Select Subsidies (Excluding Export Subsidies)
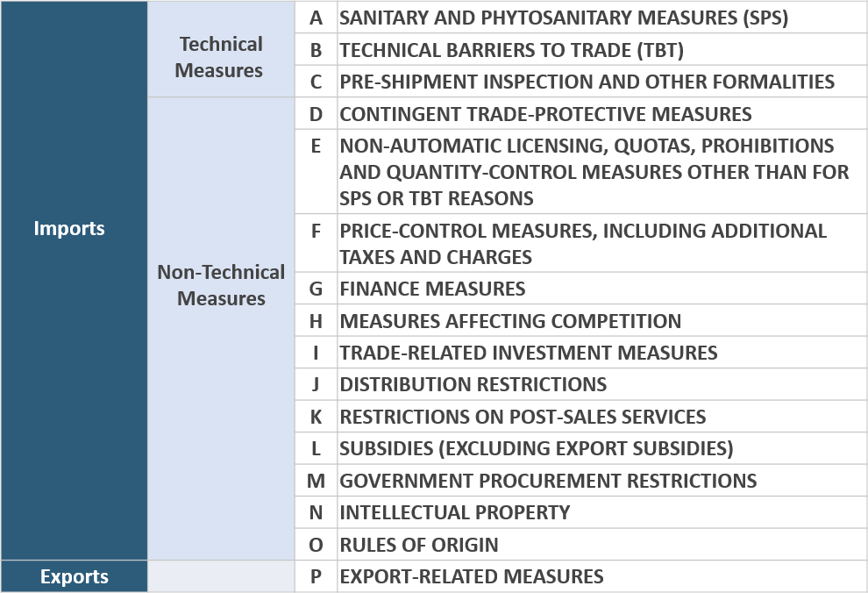 (x=537, y=448)
